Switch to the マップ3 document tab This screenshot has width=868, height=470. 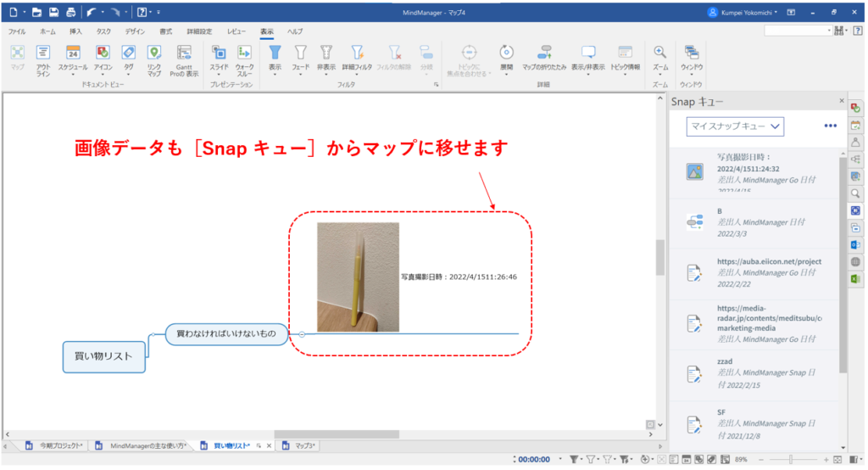coord(299,445)
